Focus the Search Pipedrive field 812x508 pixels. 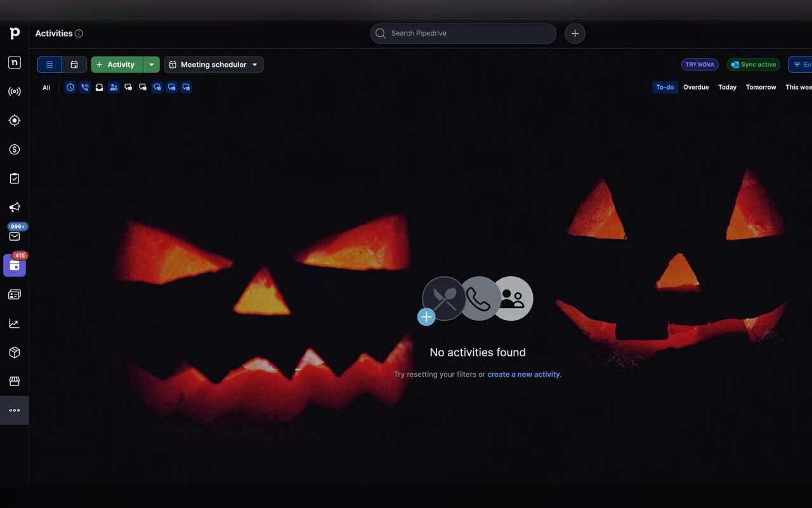pos(463,33)
